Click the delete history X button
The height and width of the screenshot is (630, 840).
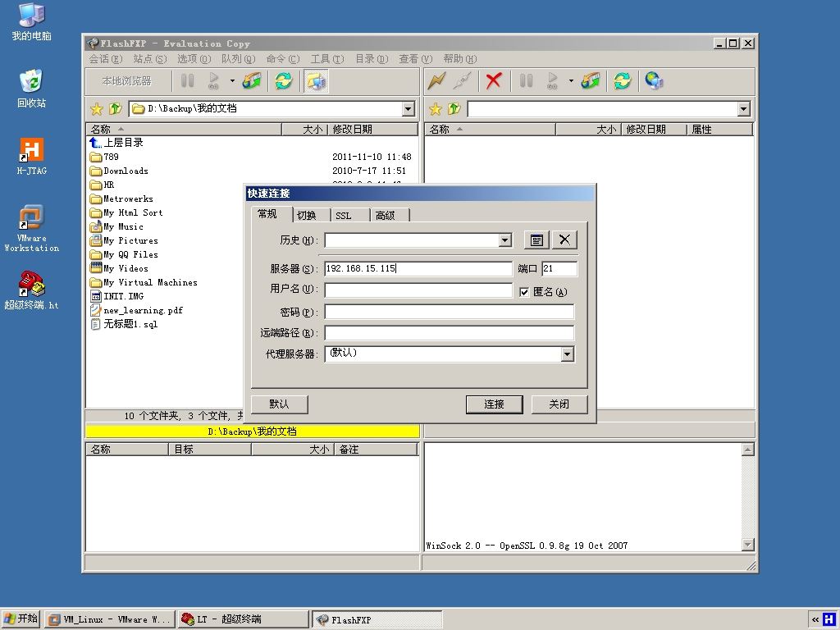(x=564, y=240)
